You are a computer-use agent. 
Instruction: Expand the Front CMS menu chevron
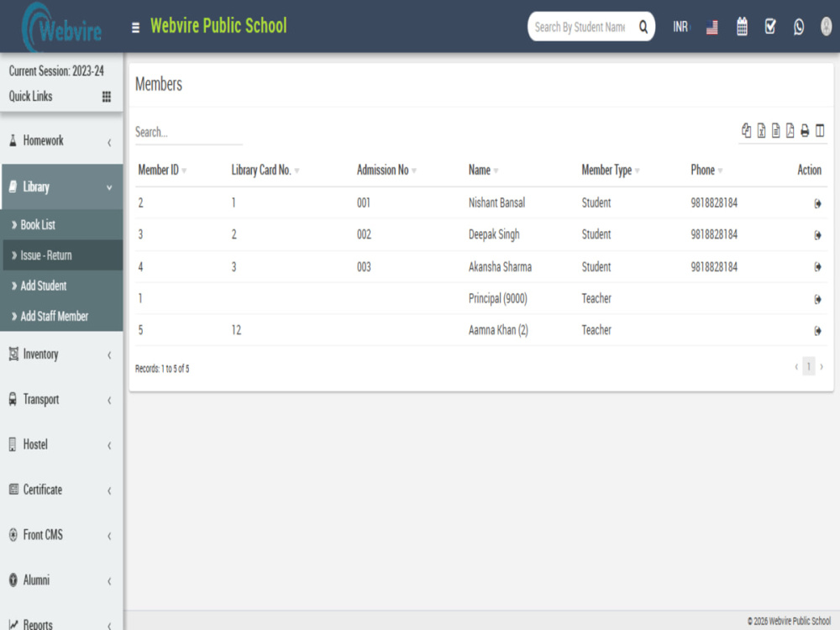pyautogui.click(x=109, y=536)
